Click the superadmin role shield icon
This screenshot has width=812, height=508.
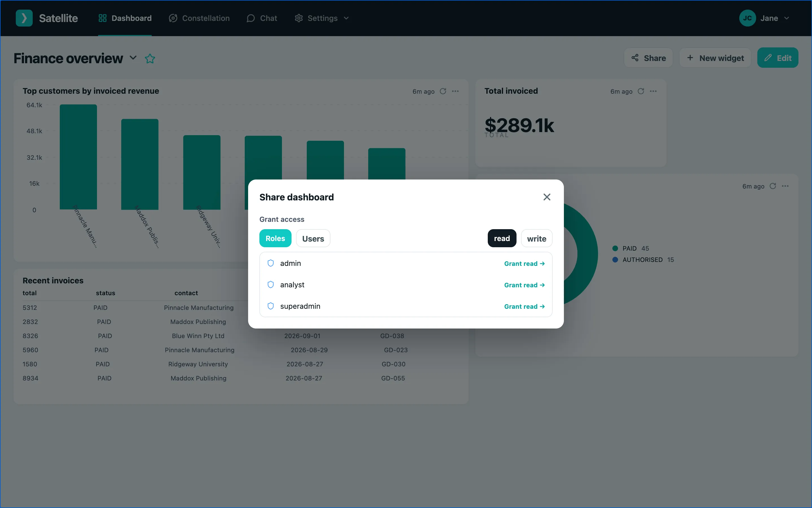point(270,306)
